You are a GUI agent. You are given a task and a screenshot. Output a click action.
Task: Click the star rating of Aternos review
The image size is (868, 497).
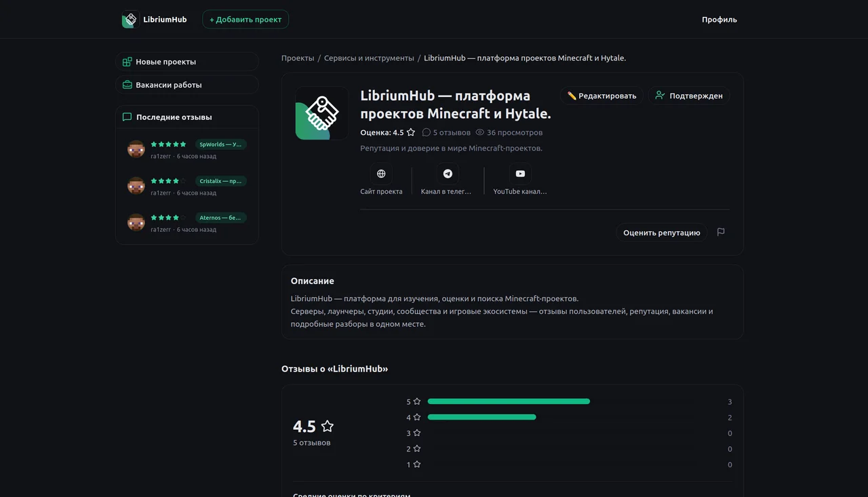coord(168,218)
